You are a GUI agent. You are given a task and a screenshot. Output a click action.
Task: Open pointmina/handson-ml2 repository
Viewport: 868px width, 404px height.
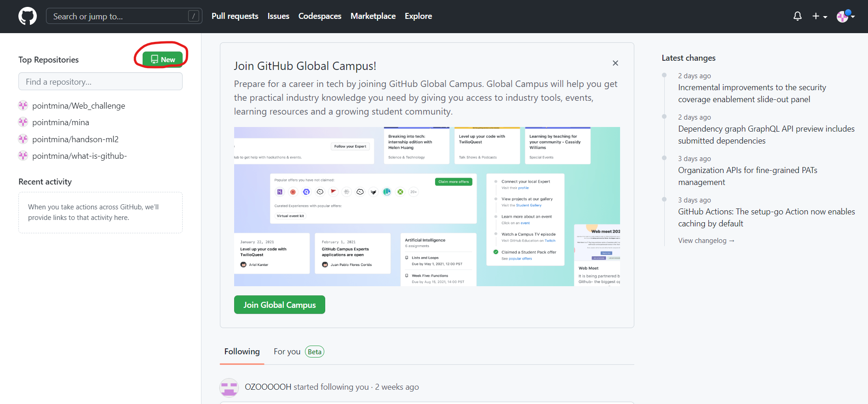tap(75, 139)
